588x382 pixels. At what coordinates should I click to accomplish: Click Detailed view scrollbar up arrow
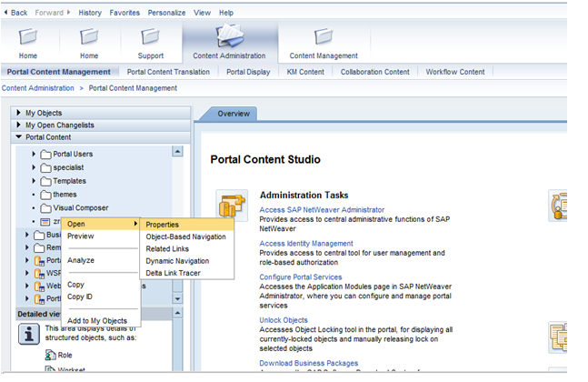[x=177, y=313]
